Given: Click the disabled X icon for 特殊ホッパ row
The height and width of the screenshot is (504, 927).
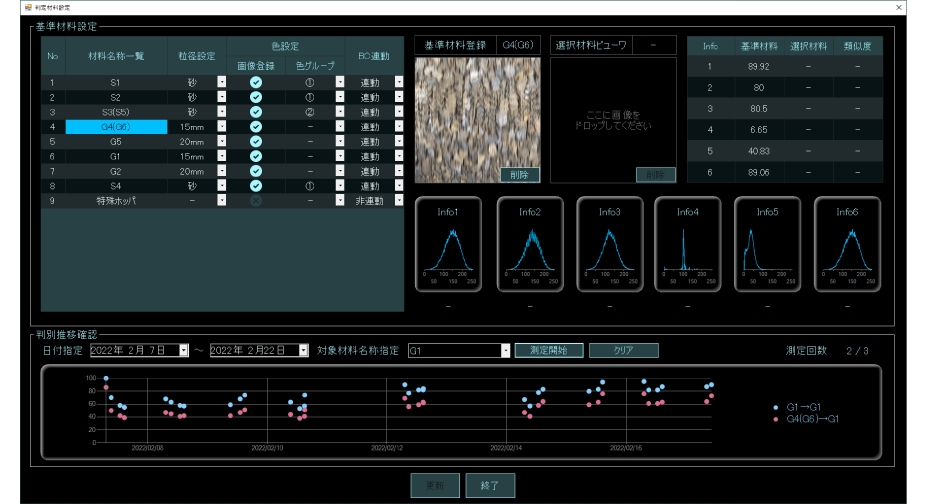Looking at the screenshot, I should (x=255, y=201).
